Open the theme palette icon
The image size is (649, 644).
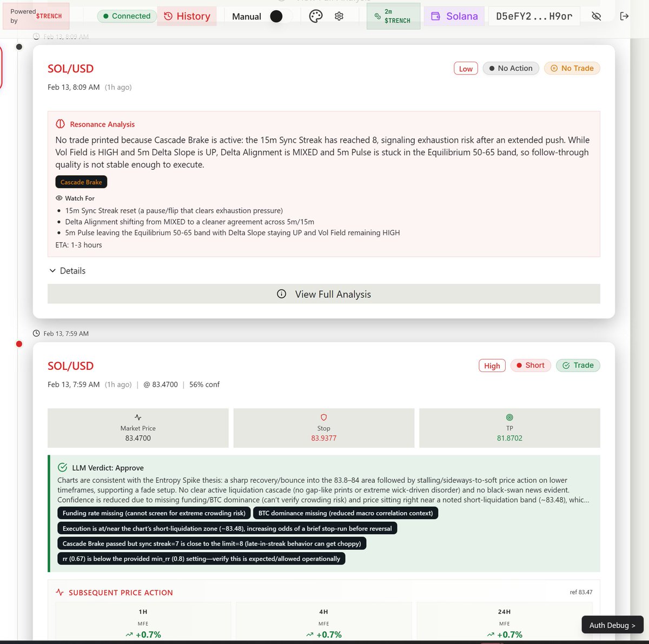pyautogui.click(x=316, y=16)
